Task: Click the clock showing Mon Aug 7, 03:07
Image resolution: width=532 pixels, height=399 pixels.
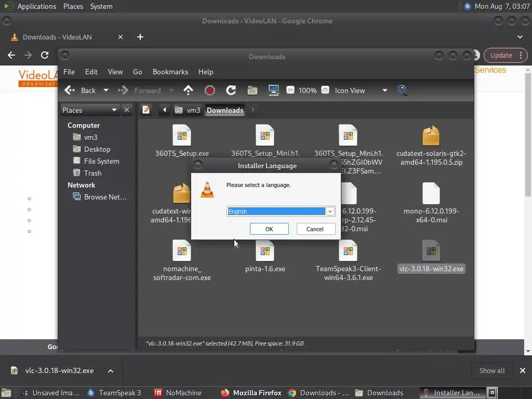Action: click(502, 6)
